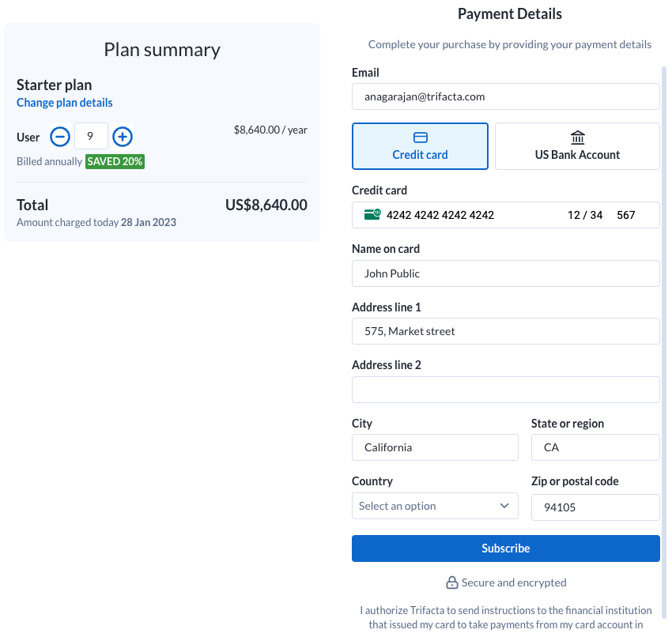Click the empty Address line 2 field

(505, 389)
